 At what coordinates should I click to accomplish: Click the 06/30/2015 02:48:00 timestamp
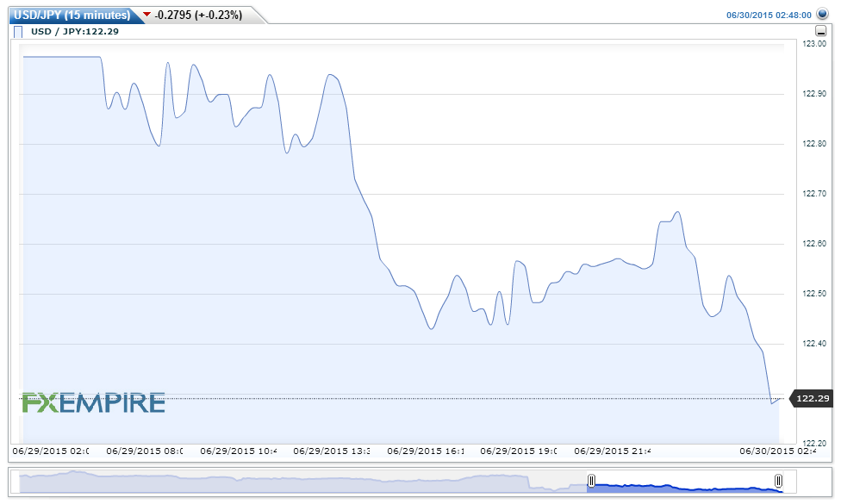(769, 15)
